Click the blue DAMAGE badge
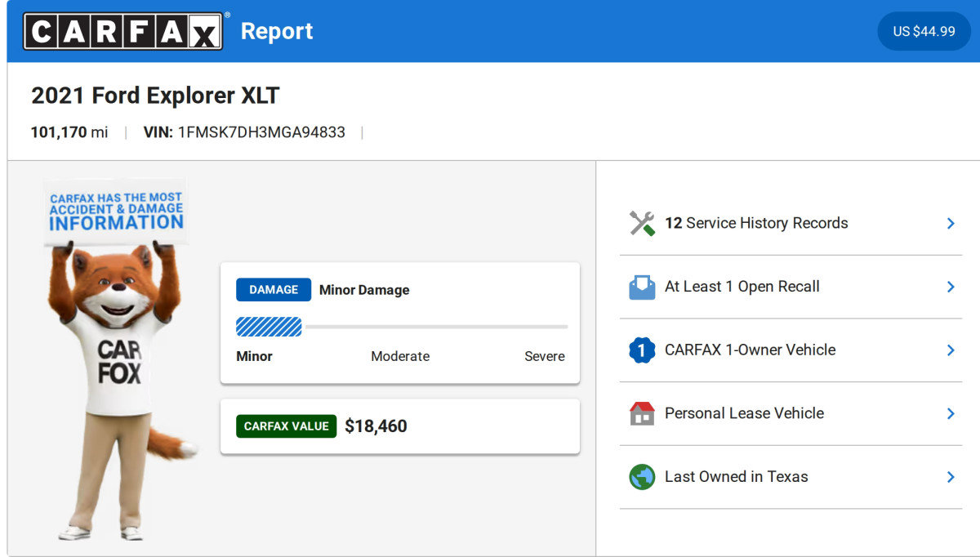 [274, 290]
